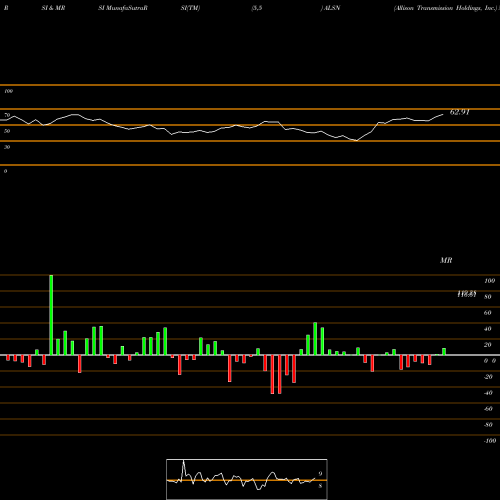The height and width of the screenshot is (500, 500).
Task: Click the overlapping price value near MR axis 80
Action: pos(467,294)
